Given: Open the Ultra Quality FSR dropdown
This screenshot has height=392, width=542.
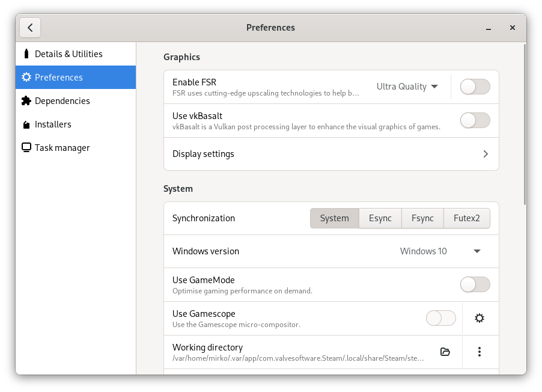Looking at the screenshot, I should (x=407, y=87).
